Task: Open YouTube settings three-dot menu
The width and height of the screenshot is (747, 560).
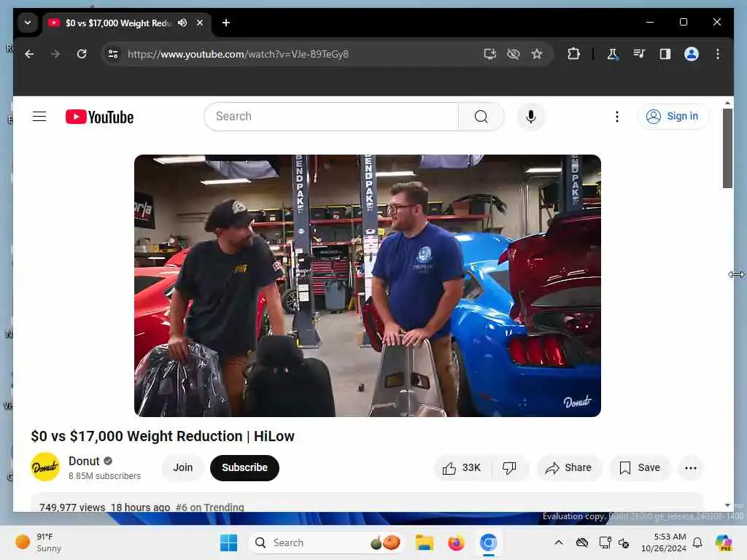Action: coord(617,117)
